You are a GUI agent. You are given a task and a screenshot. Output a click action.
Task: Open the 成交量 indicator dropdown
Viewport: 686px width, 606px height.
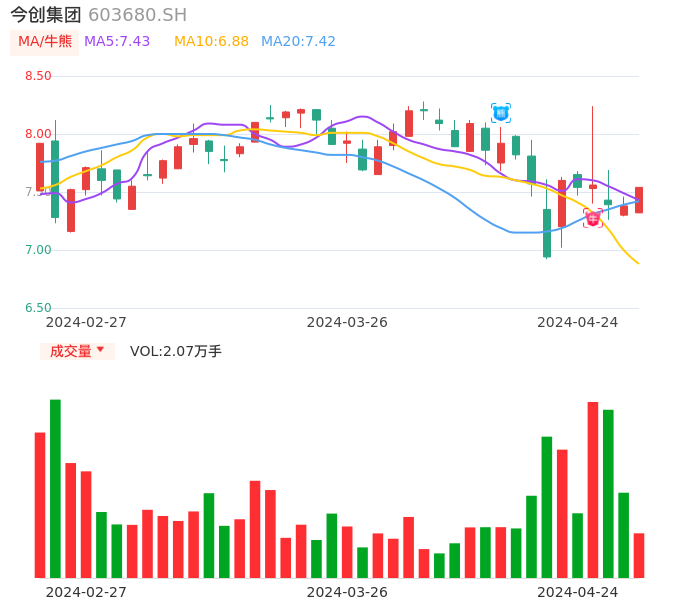[x=77, y=351]
